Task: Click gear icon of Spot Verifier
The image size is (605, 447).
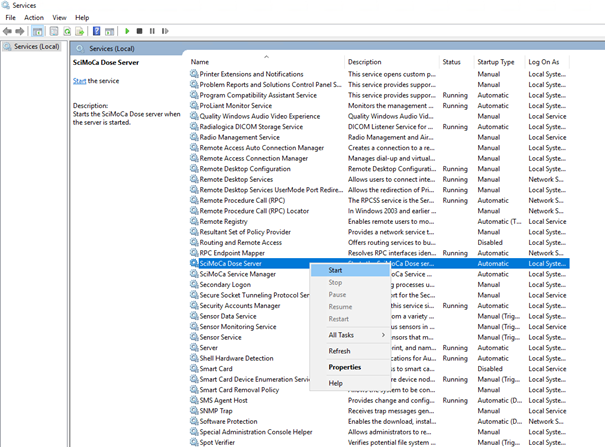Action: click(194, 442)
